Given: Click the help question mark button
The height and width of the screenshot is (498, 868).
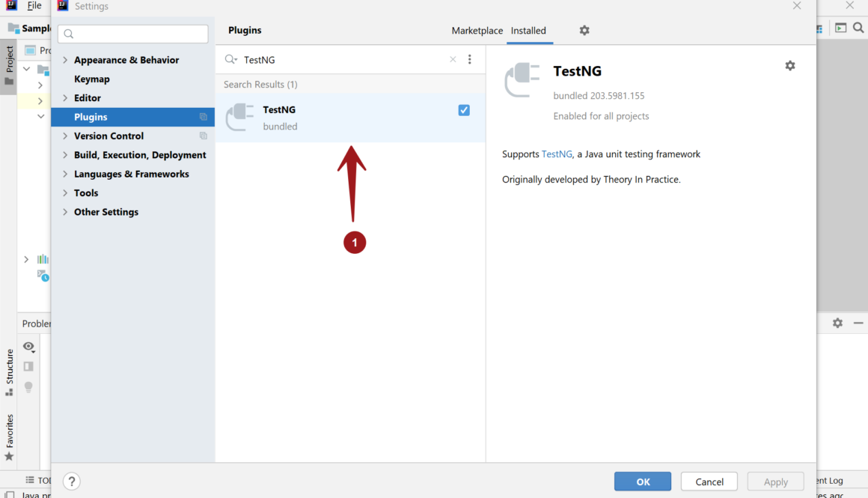Looking at the screenshot, I should (72, 482).
